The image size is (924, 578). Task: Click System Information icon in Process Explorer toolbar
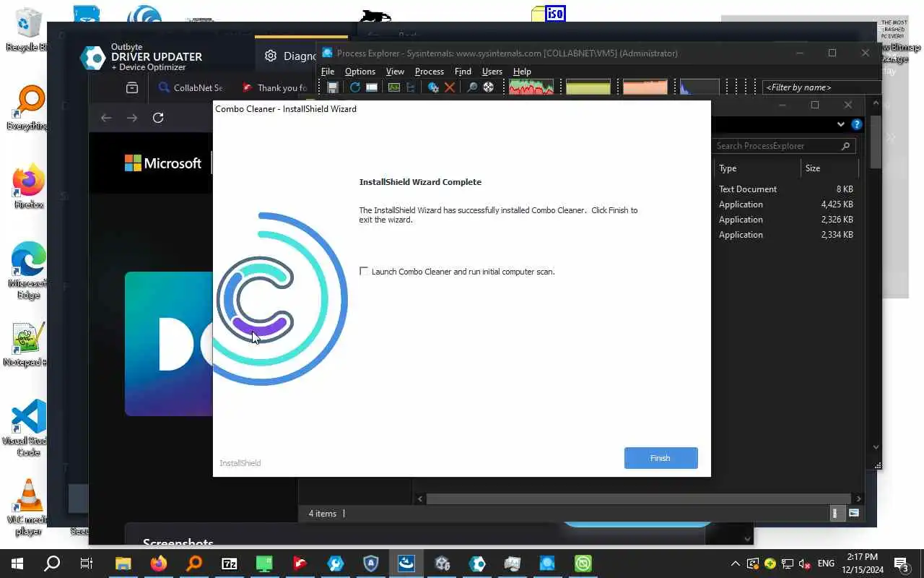point(393,87)
